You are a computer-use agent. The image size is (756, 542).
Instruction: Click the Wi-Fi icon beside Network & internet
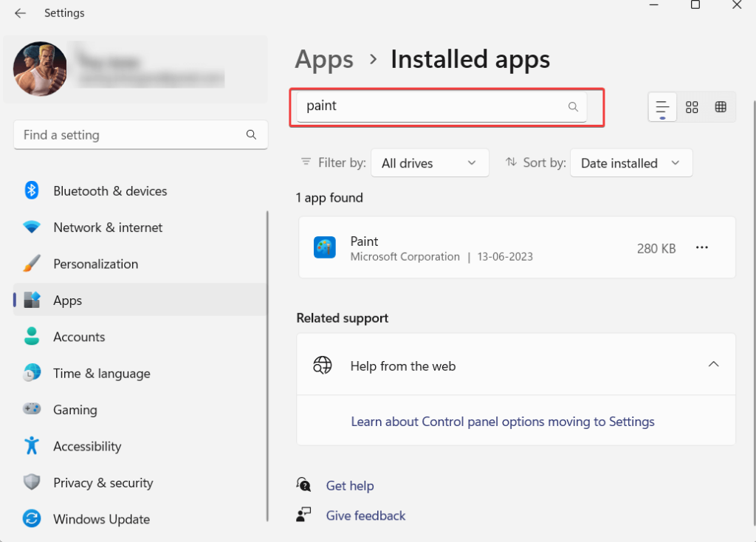pyautogui.click(x=32, y=227)
